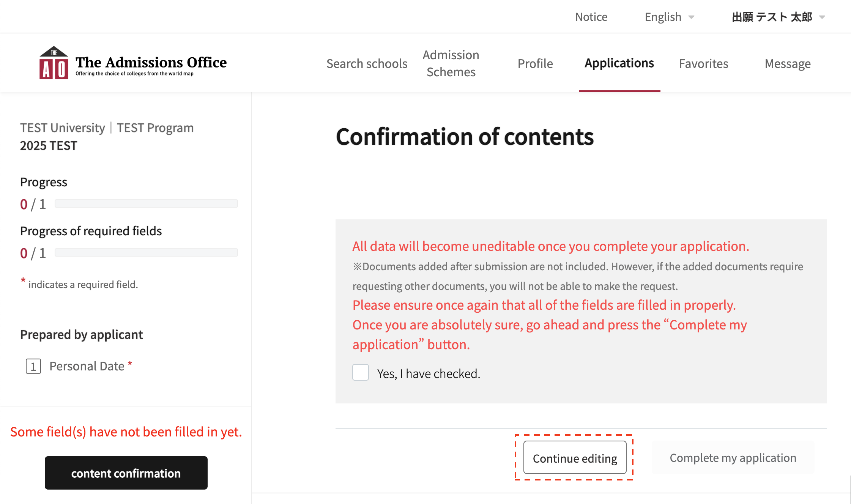The image size is (851, 504).
Task: Expand the 出願 テスト 太郎 user menu
Action: pos(772,17)
